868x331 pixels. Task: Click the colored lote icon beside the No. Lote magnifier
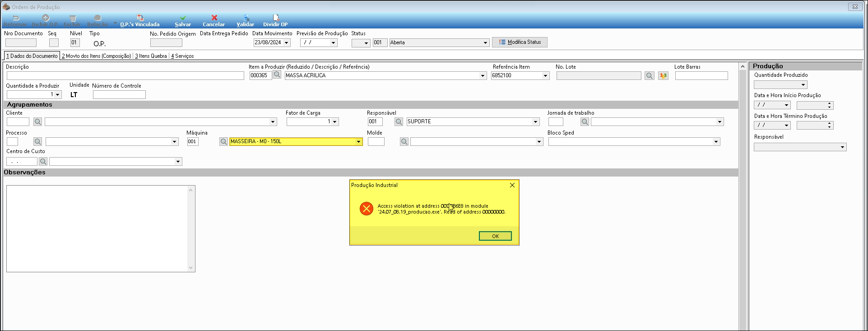663,76
